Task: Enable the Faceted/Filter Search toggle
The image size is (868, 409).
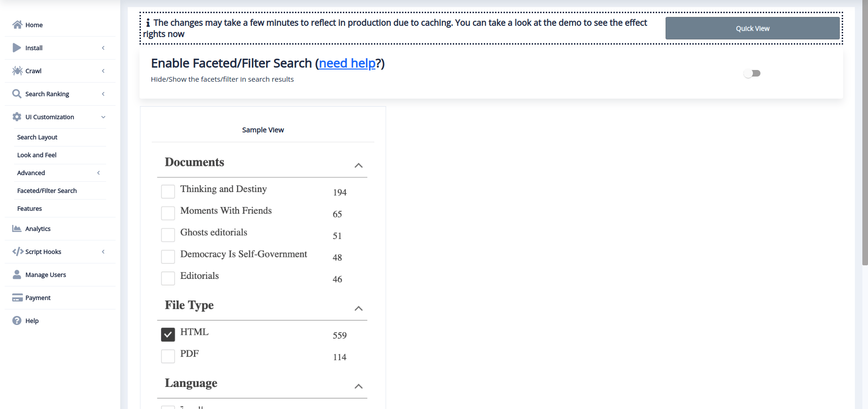Action: click(x=752, y=73)
